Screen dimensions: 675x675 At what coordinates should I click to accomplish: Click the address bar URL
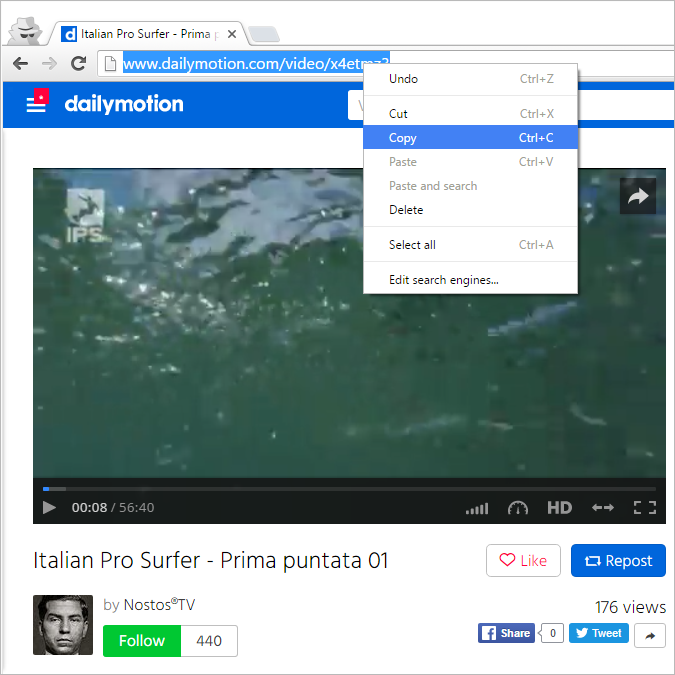pyautogui.click(x=256, y=64)
